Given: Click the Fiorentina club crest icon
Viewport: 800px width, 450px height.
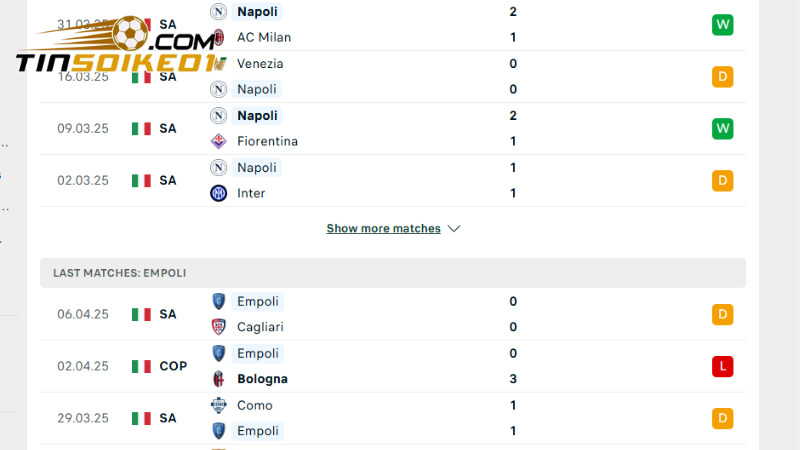Looking at the screenshot, I should pos(218,141).
